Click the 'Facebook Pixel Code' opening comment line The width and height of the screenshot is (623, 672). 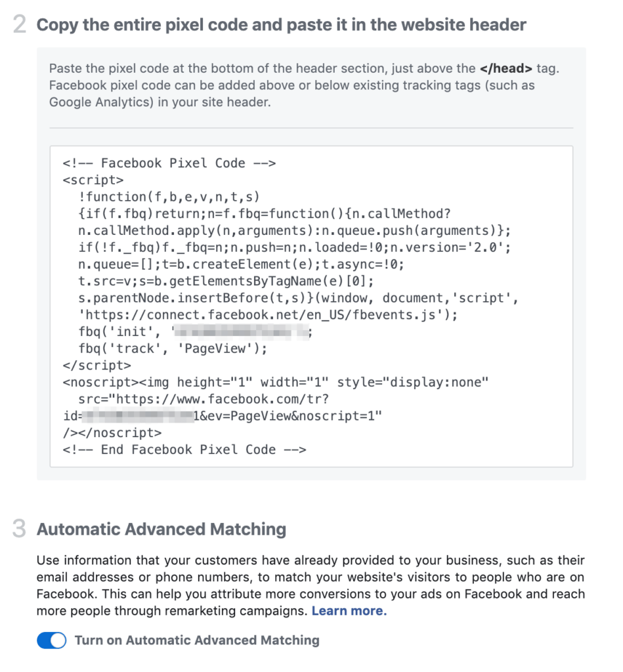169,163
